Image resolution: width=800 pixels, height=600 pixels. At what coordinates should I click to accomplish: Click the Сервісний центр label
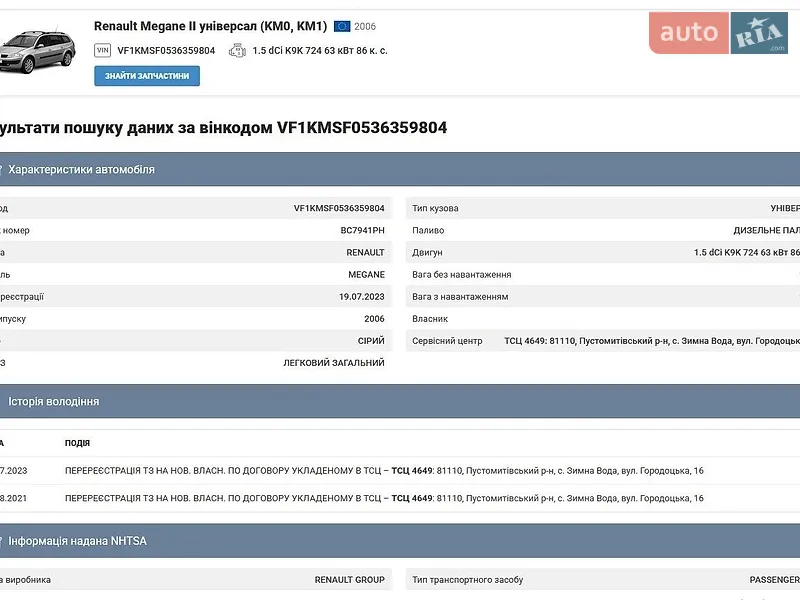447,341
